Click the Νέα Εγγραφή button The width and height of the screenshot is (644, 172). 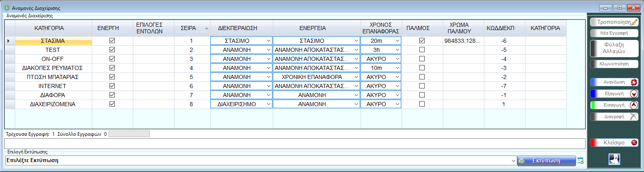(x=614, y=33)
